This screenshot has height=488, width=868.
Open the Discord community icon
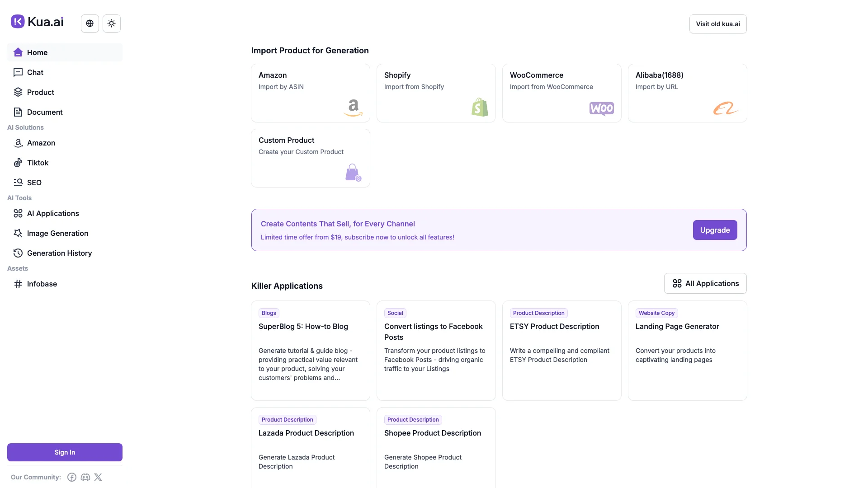click(85, 477)
